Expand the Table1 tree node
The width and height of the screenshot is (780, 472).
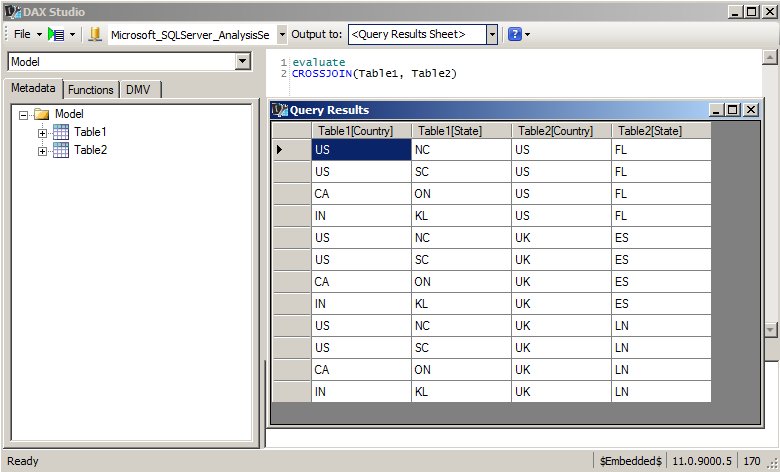pos(43,133)
